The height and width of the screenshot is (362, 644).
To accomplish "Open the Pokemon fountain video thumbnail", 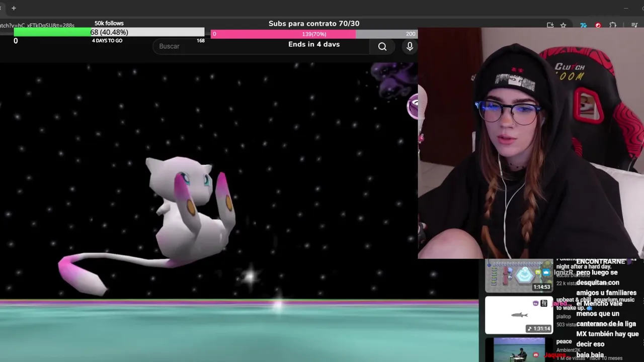I will (519, 276).
